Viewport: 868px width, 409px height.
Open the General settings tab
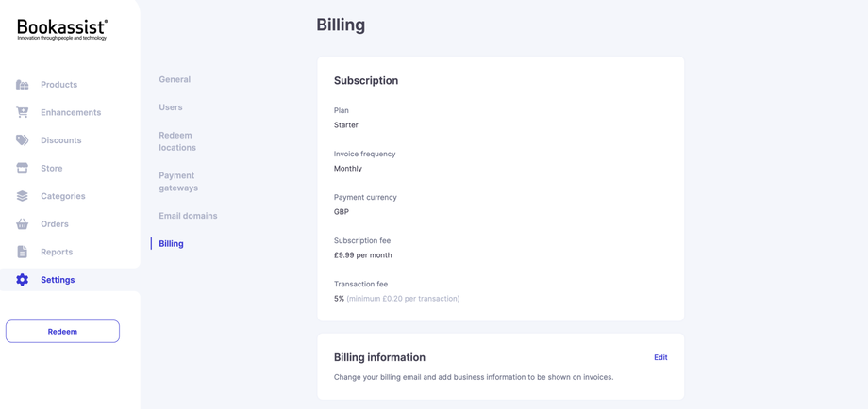(175, 80)
